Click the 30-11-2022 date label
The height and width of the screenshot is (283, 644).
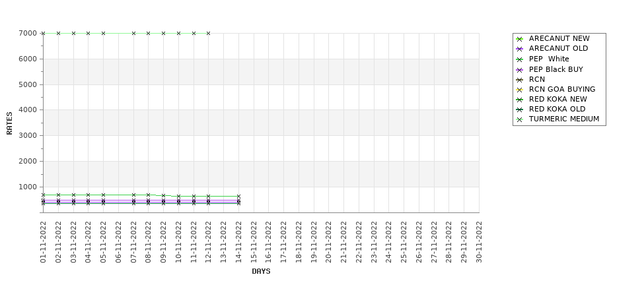tap(479, 242)
